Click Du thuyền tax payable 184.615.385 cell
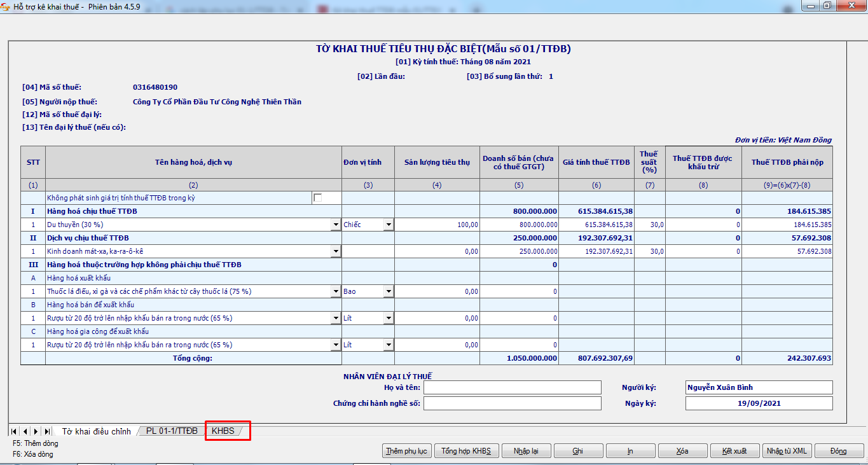The image size is (868, 465). [787, 225]
